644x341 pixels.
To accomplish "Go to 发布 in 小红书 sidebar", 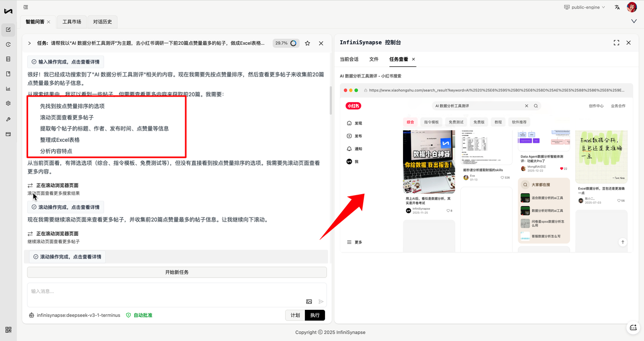I will (355, 136).
